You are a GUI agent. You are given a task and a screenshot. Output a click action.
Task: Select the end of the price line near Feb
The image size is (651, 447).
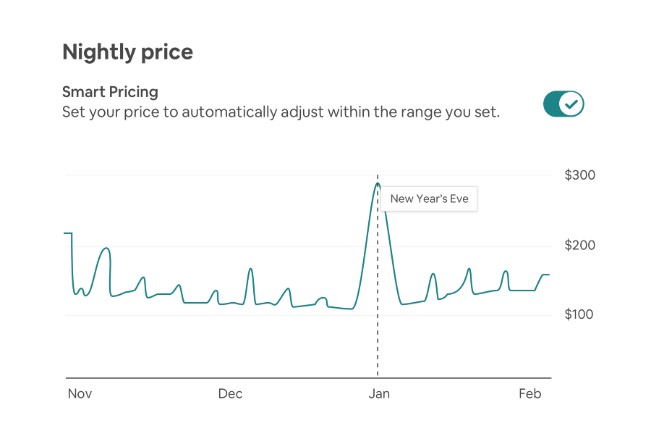click(x=546, y=275)
